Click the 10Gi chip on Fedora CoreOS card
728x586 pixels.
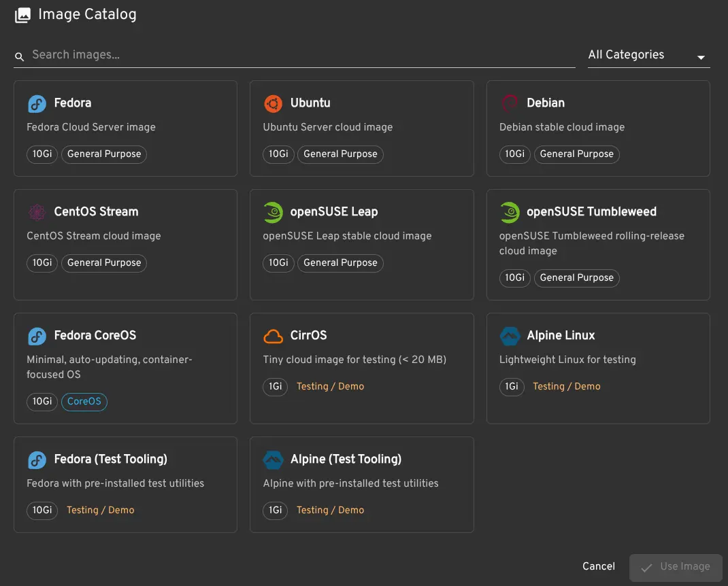42,401
